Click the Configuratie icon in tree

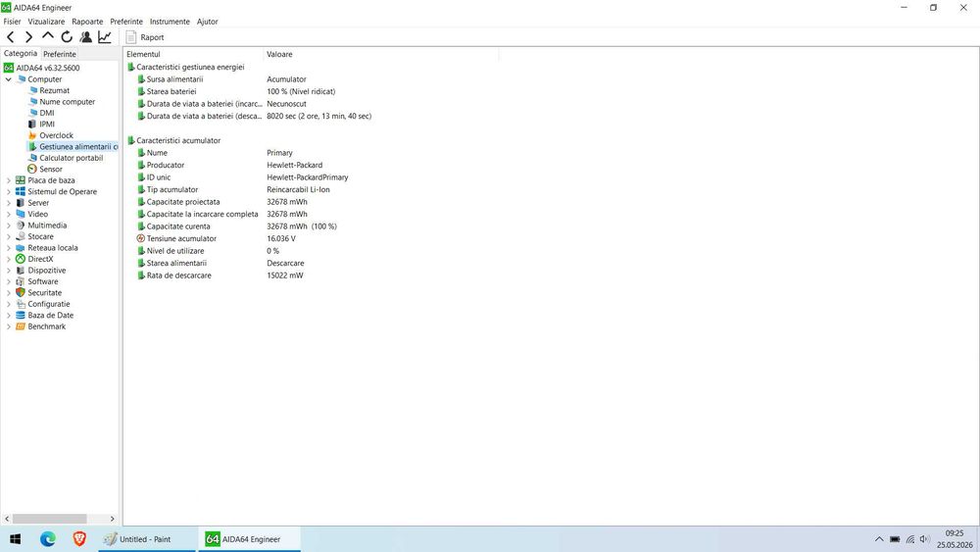pyautogui.click(x=21, y=305)
